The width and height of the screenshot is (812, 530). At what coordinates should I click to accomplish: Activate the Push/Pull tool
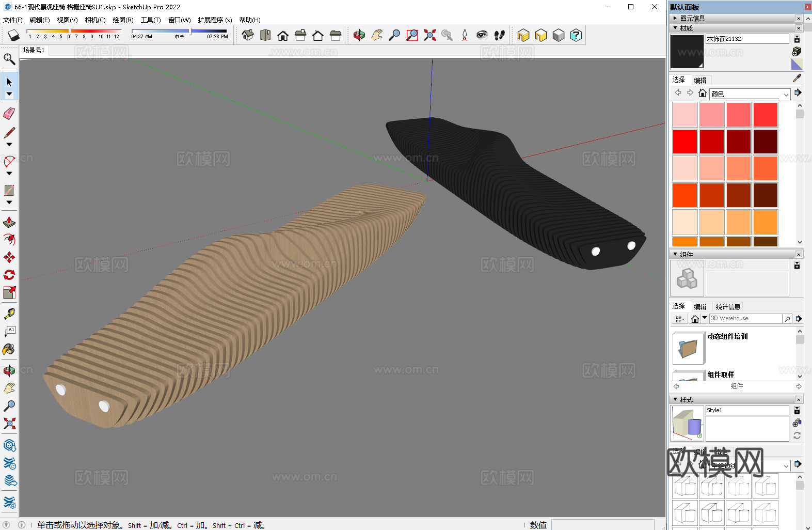(x=9, y=223)
